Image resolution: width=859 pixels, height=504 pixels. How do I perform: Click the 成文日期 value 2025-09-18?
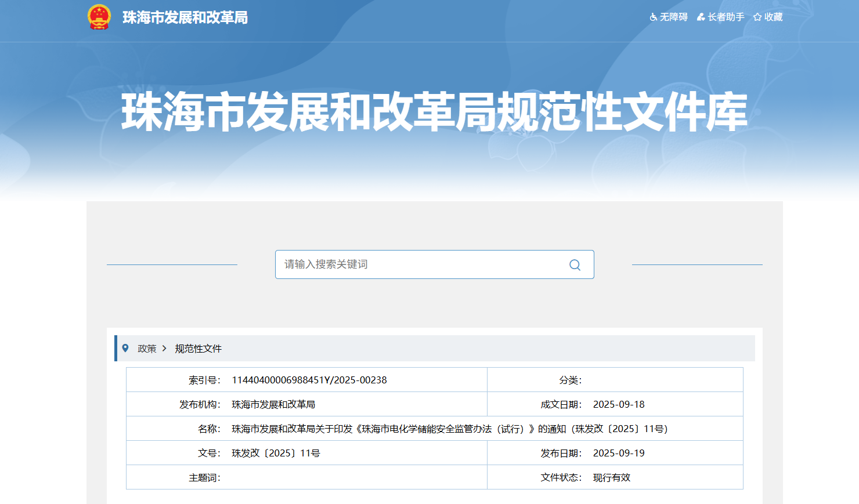[619, 404]
